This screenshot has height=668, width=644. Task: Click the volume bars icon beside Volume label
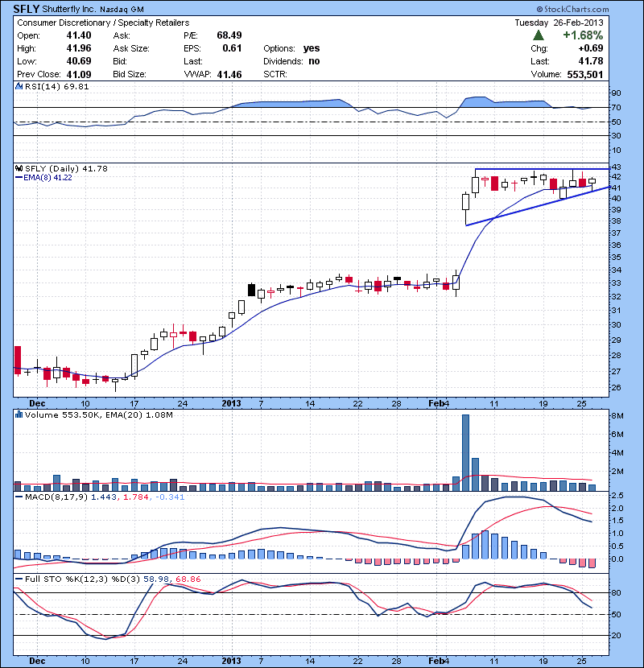coord(19,414)
